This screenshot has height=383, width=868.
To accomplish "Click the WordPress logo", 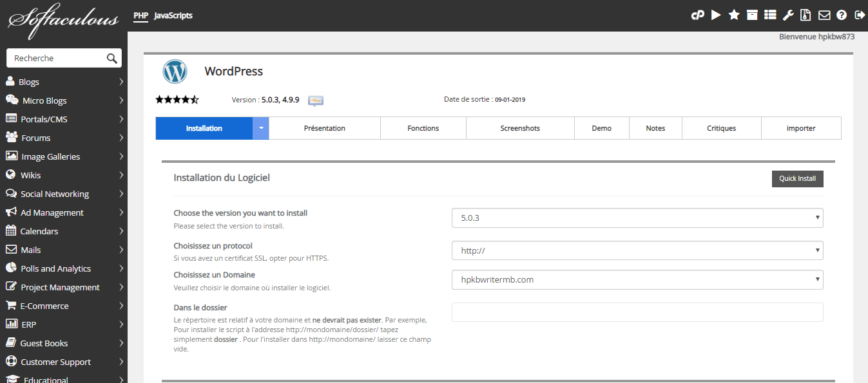I will [x=175, y=71].
